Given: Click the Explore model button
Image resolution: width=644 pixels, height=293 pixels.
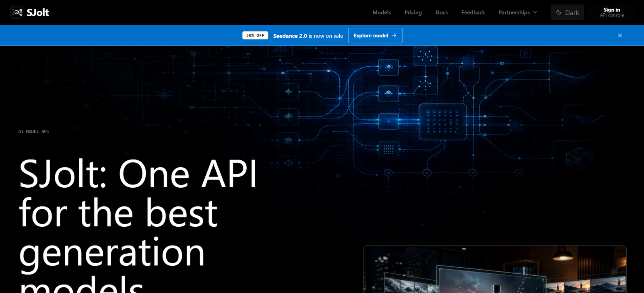Looking at the screenshot, I should 375,35.
